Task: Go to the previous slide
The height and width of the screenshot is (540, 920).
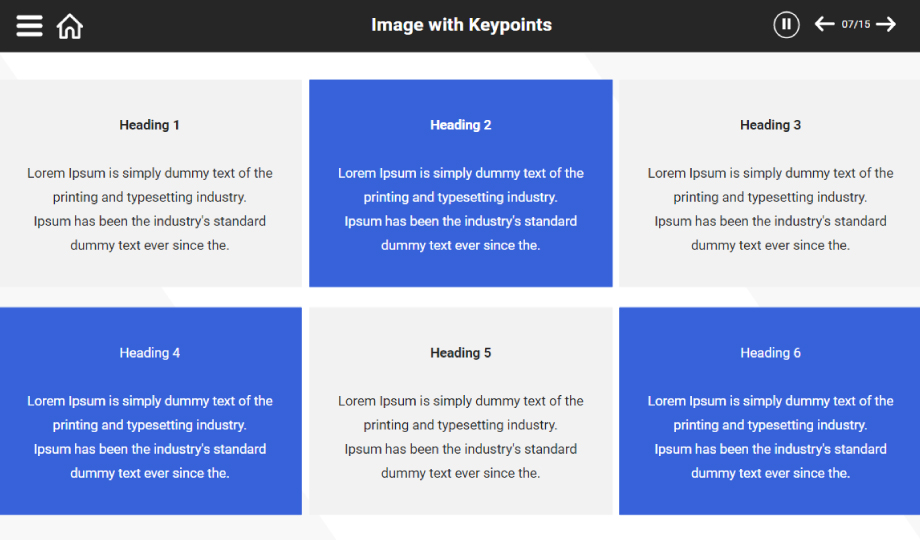Action: [x=824, y=24]
